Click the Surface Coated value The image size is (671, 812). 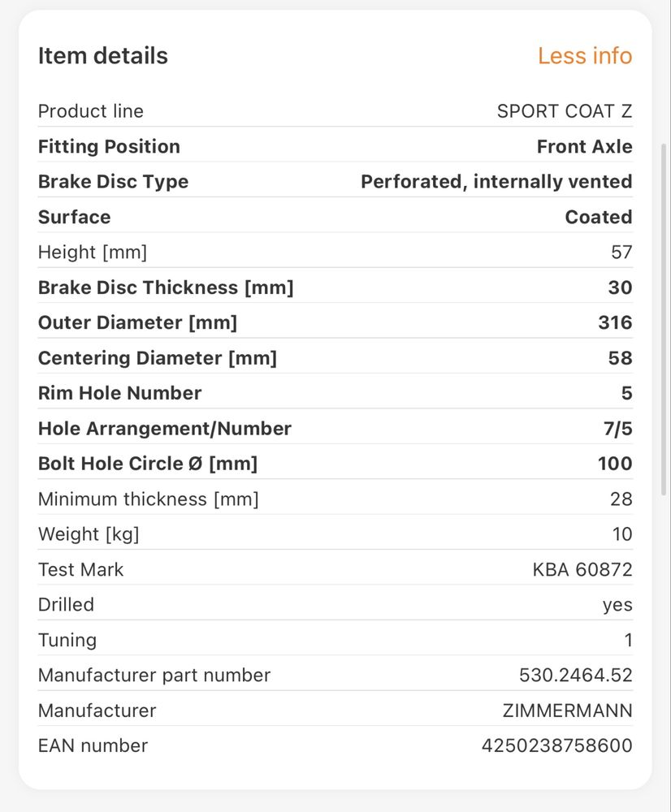point(599,217)
